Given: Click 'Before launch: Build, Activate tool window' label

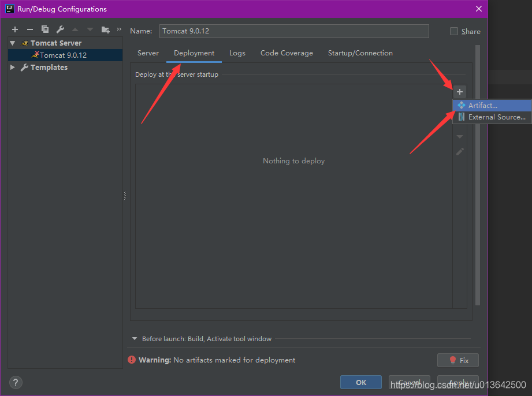Looking at the screenshot, I should pyautogui.click(x=207, y=339).
